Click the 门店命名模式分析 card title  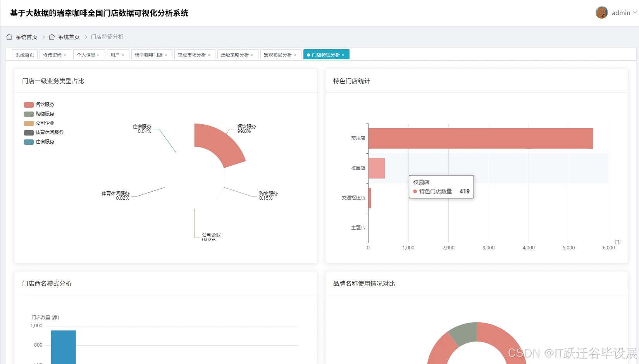click(x=47, y=283)
